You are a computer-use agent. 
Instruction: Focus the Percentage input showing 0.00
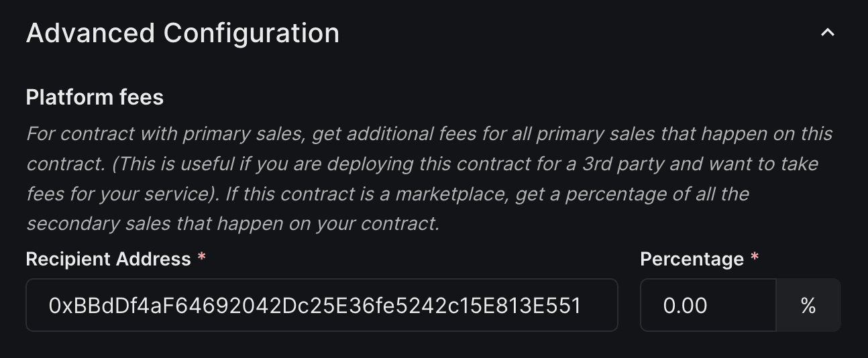click(x=707, y=306)
